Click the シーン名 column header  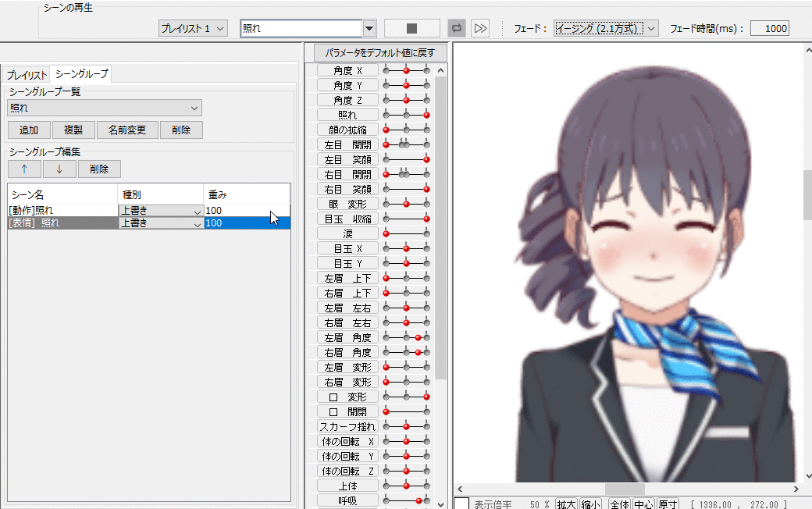click(62, 194)
